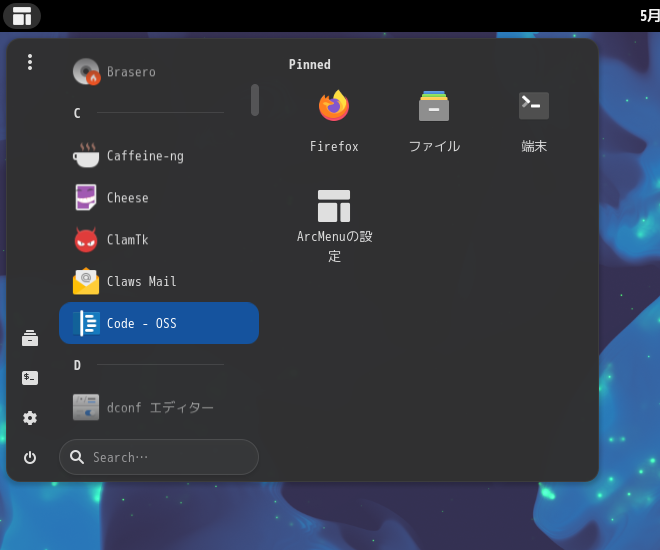Click the date text in the top panel
The height and width of the screenshot is (550, 660).
pyautogui.click(x=649, y=16)
